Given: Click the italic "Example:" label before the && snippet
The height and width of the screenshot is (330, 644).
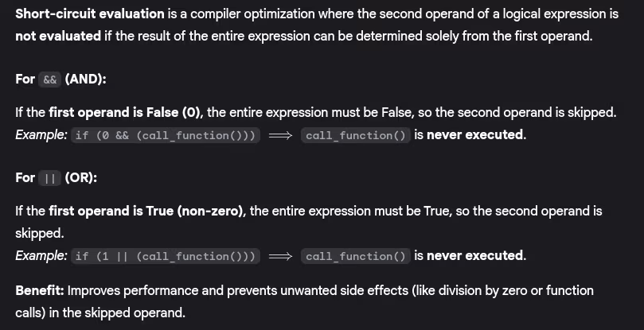Looking at the screenshot, I should pos(41,134).
